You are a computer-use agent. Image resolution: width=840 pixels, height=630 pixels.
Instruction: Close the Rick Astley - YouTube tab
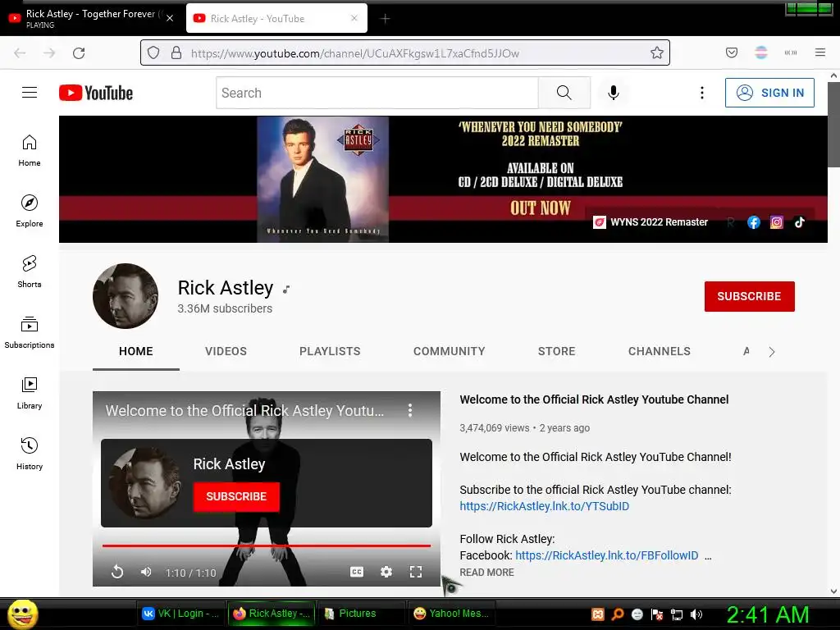click(x=354, y=18)
